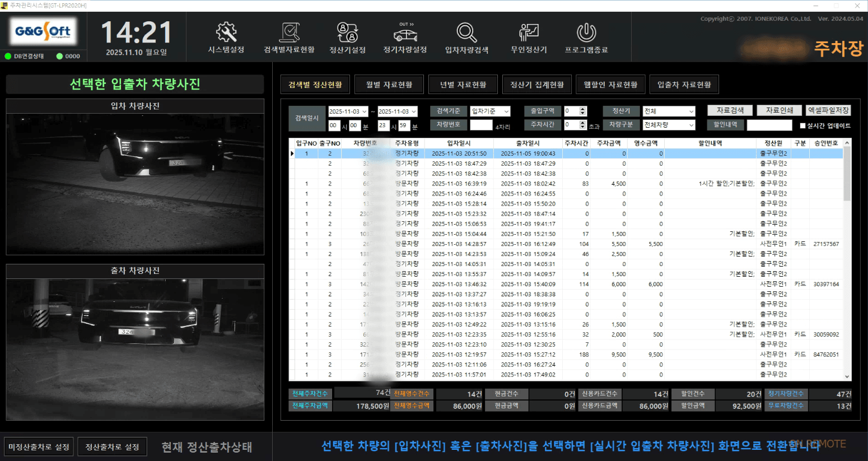The image size is (868, 461).
Task: Open the 전체차량 vehicle type dropdown
Action: 669,124
